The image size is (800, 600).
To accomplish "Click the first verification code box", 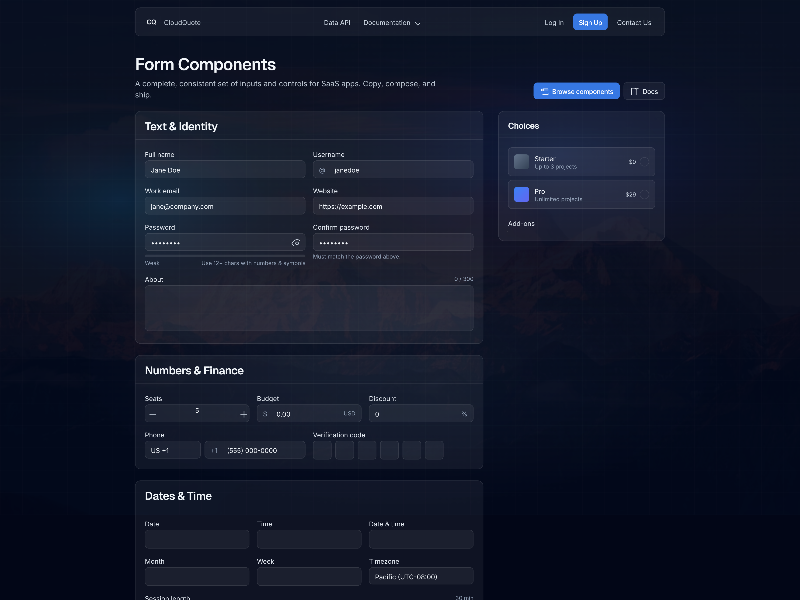I will coord(322,450).
